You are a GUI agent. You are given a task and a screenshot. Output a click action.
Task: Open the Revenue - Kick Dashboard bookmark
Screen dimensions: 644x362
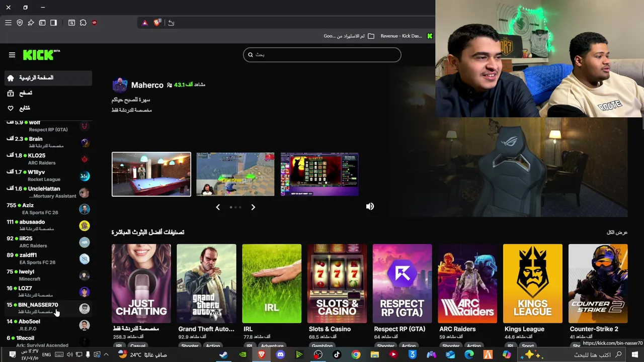(x=406, y=36)
